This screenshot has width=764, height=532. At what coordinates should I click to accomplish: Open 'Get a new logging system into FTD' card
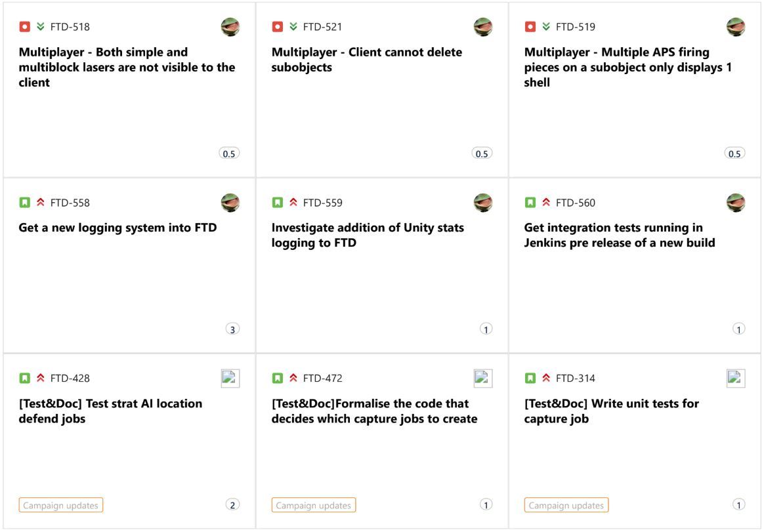click(x=129, y=266)
